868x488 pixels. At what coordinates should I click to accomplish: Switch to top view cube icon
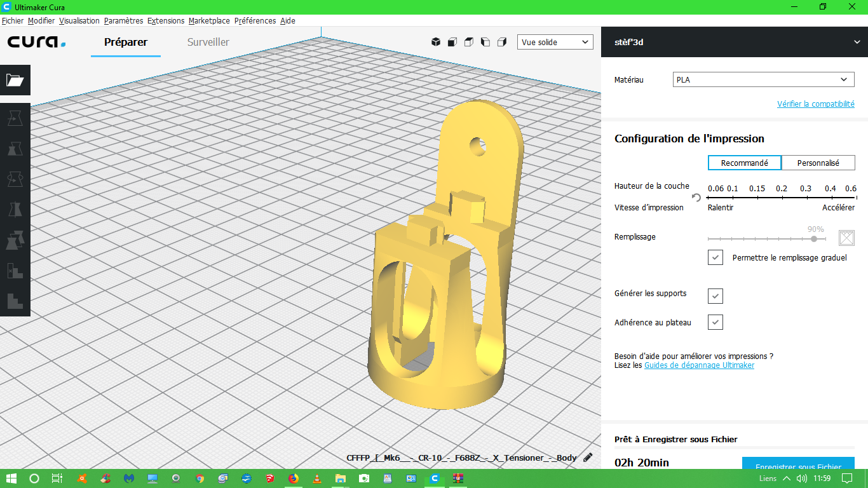(469, 42)
